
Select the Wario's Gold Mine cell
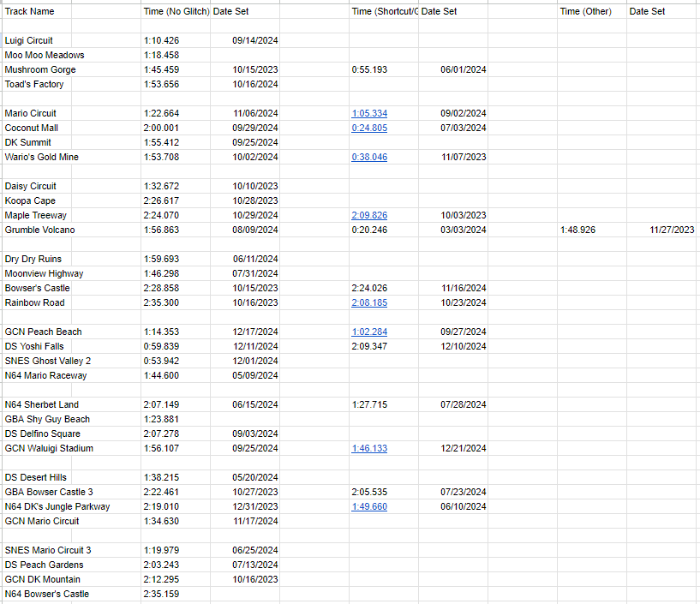point(37,157)
